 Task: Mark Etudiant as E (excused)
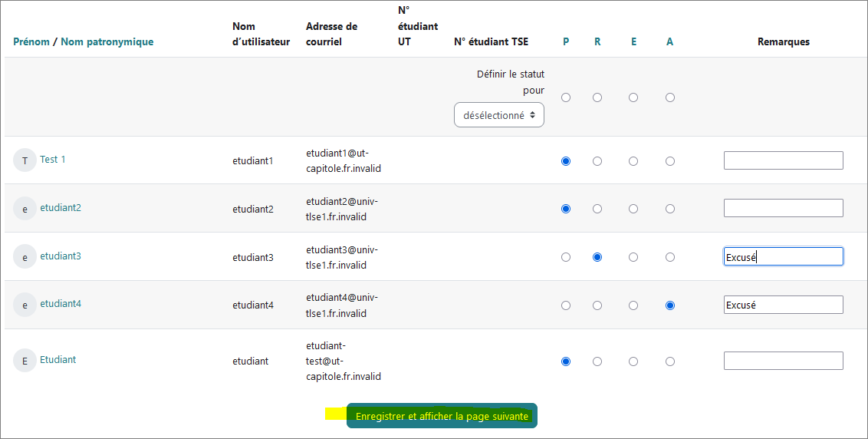pos(633,361)
